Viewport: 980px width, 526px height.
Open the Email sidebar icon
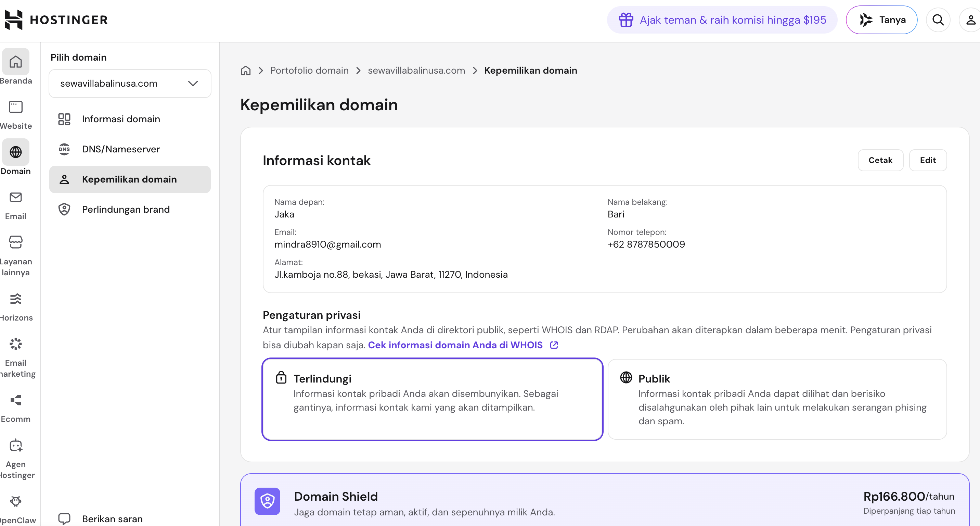coord(16,197)
